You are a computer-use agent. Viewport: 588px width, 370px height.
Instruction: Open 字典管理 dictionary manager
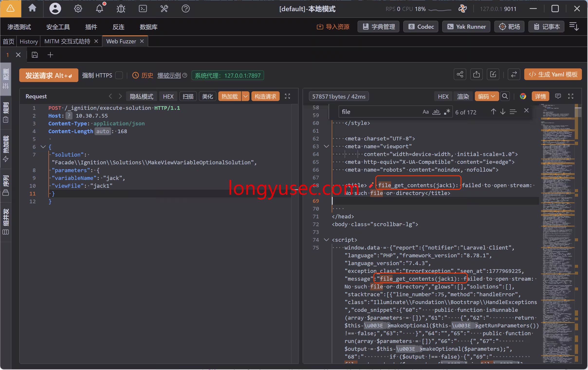click(378, 26)
